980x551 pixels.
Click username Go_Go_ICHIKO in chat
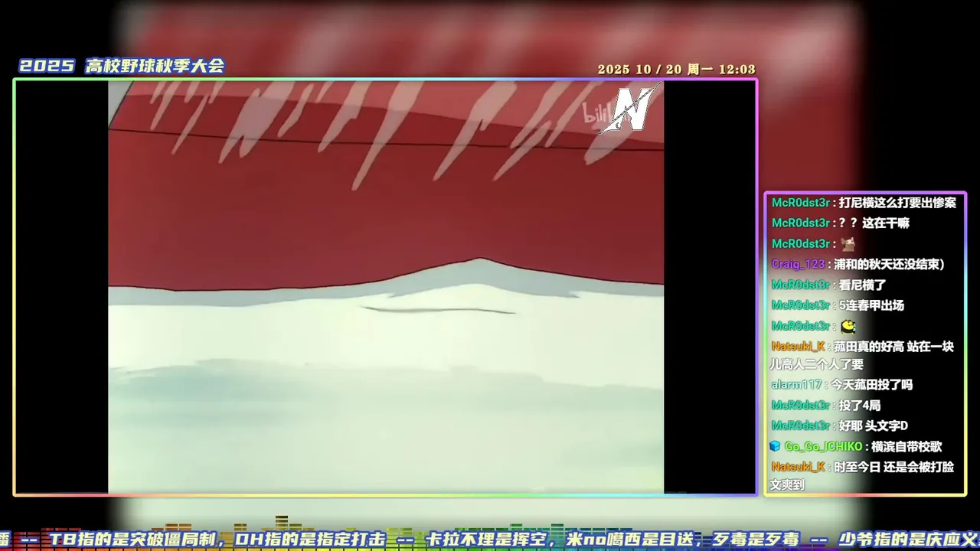823,446
